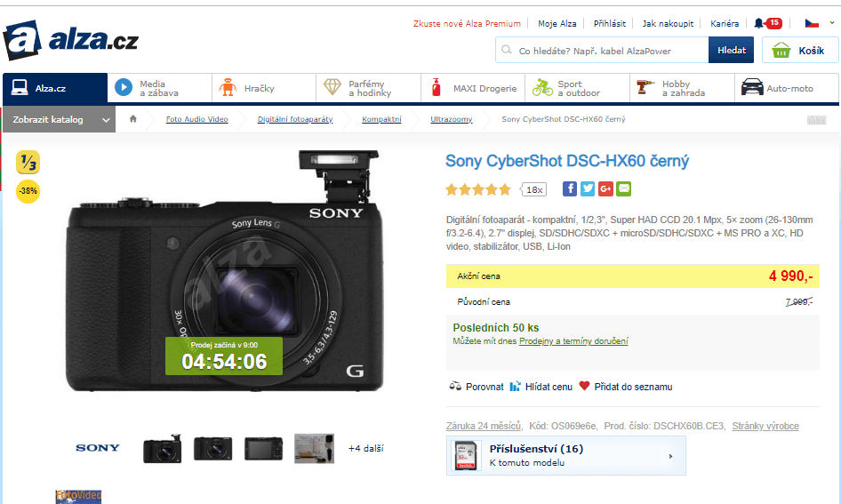The width and height of the screenshot is (841, 504).
Task: Open the Hobby a zahrada section
Action: [x=682, y=88]
